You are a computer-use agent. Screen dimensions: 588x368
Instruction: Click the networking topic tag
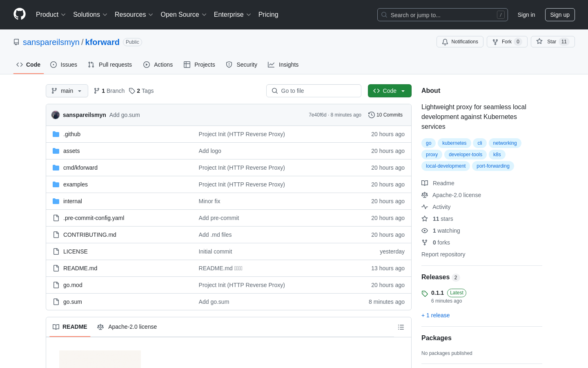tap(505, 143)
